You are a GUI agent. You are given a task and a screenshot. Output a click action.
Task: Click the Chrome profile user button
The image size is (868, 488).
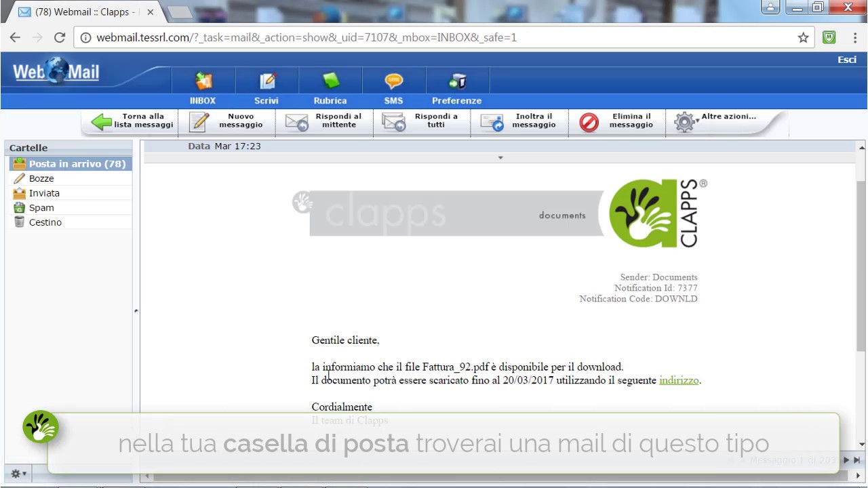770,7
